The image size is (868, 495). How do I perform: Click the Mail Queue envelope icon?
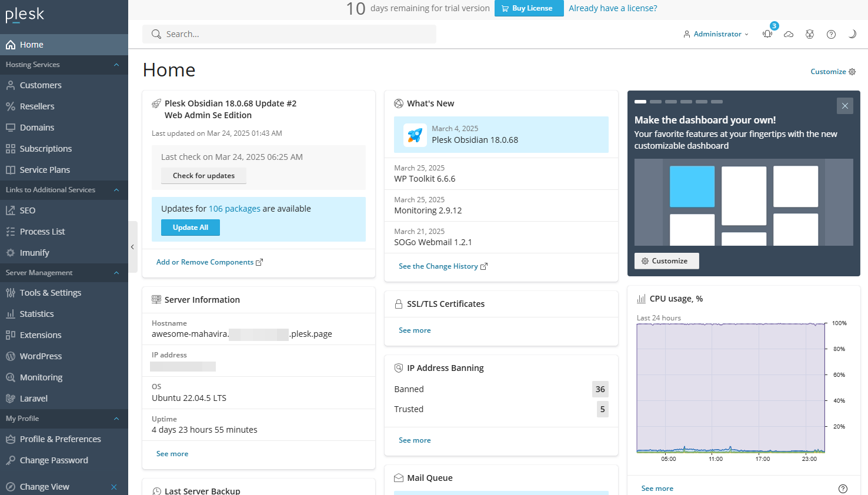click(x=399, y=478)
